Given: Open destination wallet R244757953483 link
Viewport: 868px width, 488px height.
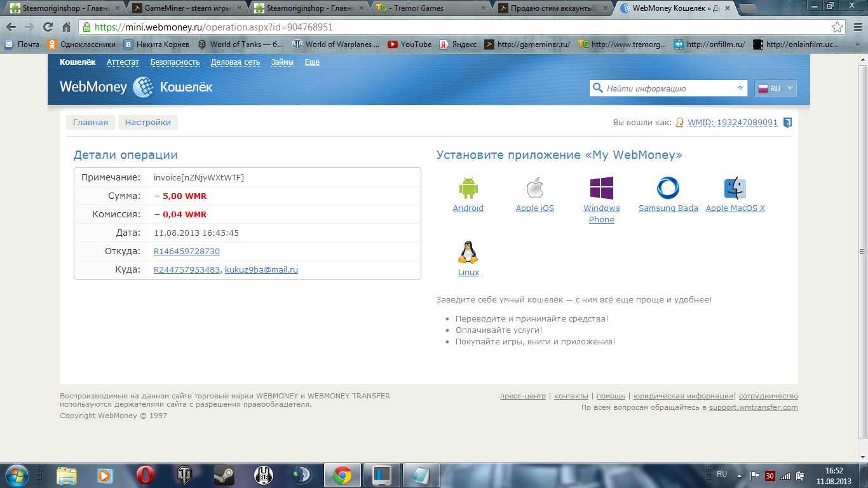Looking at the screenshot, I should tap(187, 270).
